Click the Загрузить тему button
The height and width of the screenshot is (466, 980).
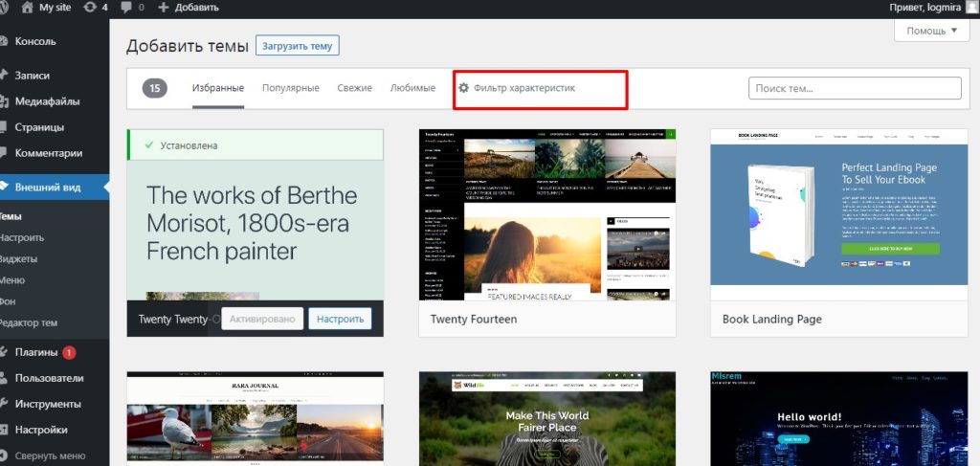tap(298, 45)
